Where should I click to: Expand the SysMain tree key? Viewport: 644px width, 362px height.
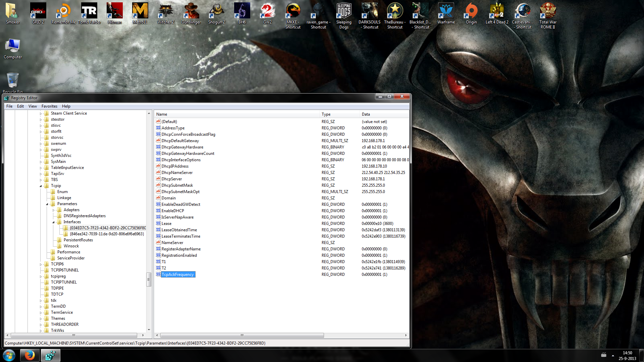pos(41,162)
